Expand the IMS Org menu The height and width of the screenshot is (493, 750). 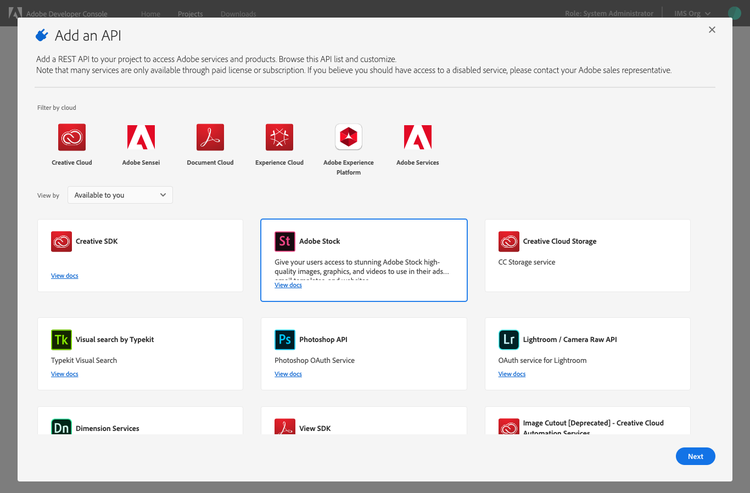692,13
